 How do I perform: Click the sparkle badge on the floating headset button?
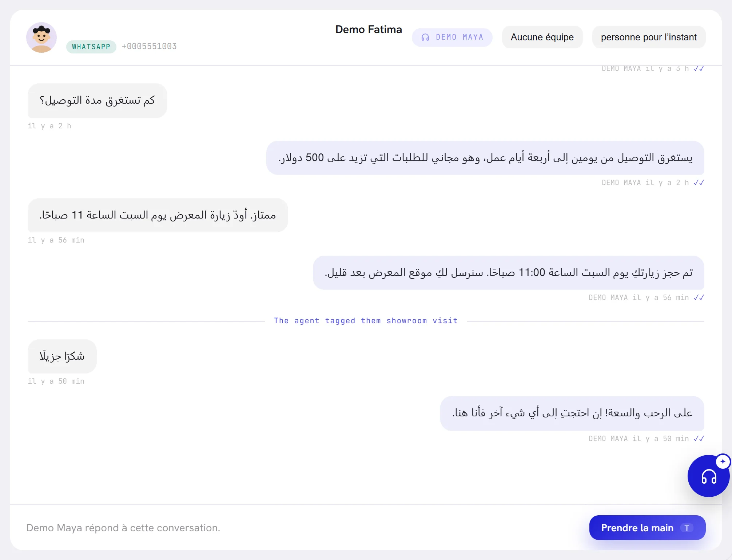[x=723, y=461]
